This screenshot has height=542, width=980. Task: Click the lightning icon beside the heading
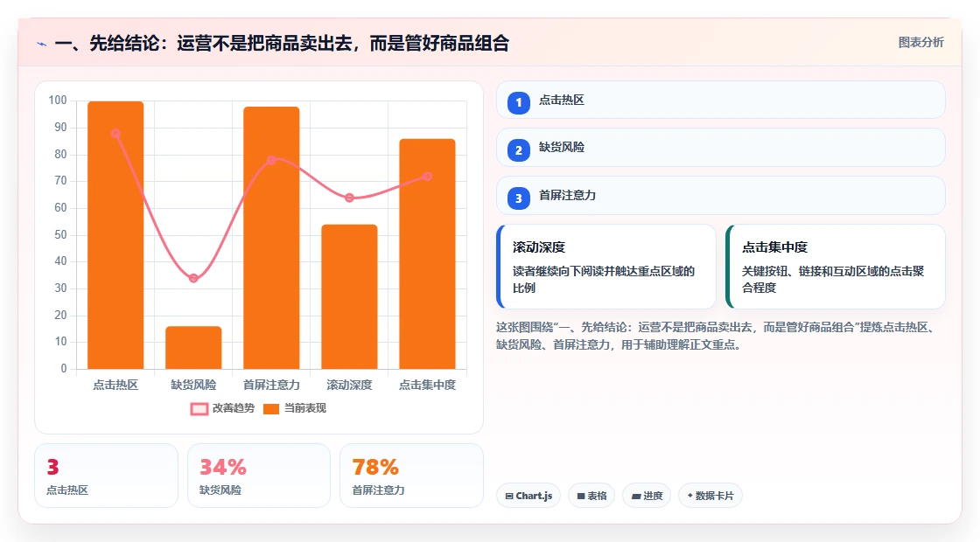point(42,44)
